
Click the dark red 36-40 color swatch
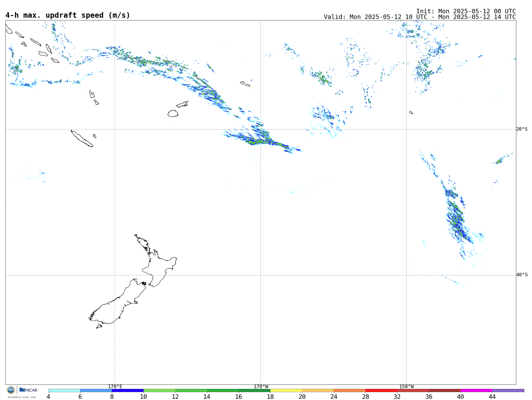(x=445, y=390)
